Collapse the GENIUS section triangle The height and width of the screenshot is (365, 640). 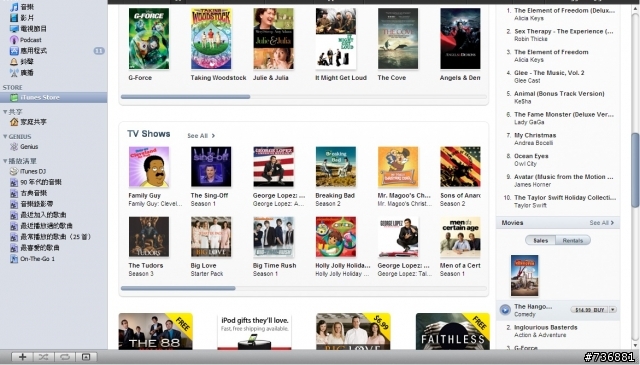tap(5, 136)
